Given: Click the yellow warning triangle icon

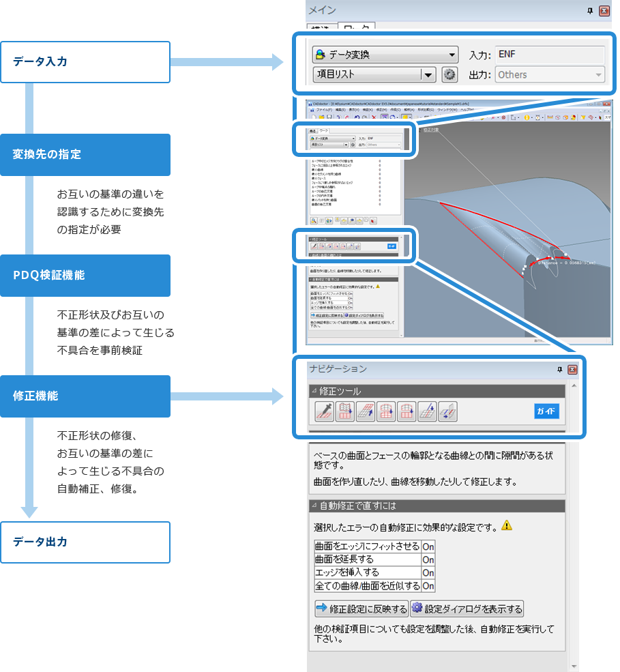Looking at the screenshot, I should click(507, 525).
